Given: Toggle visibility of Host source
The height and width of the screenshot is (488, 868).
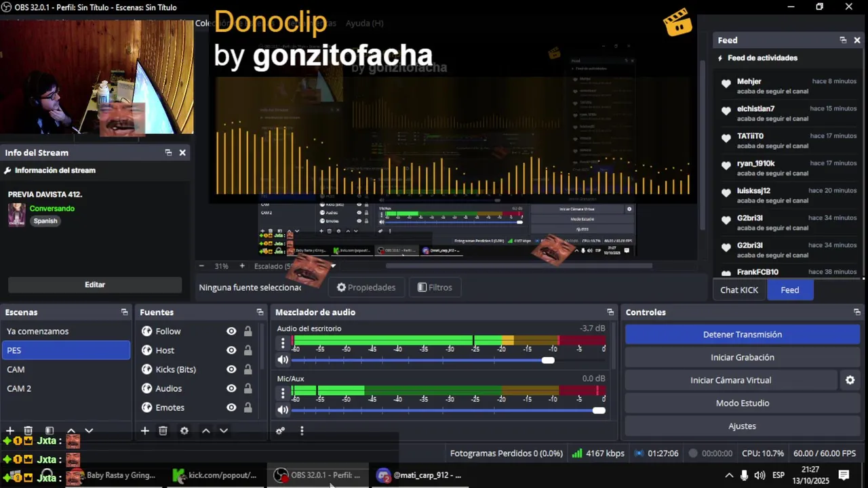Looking at the screenshot, I should point(231,350).
